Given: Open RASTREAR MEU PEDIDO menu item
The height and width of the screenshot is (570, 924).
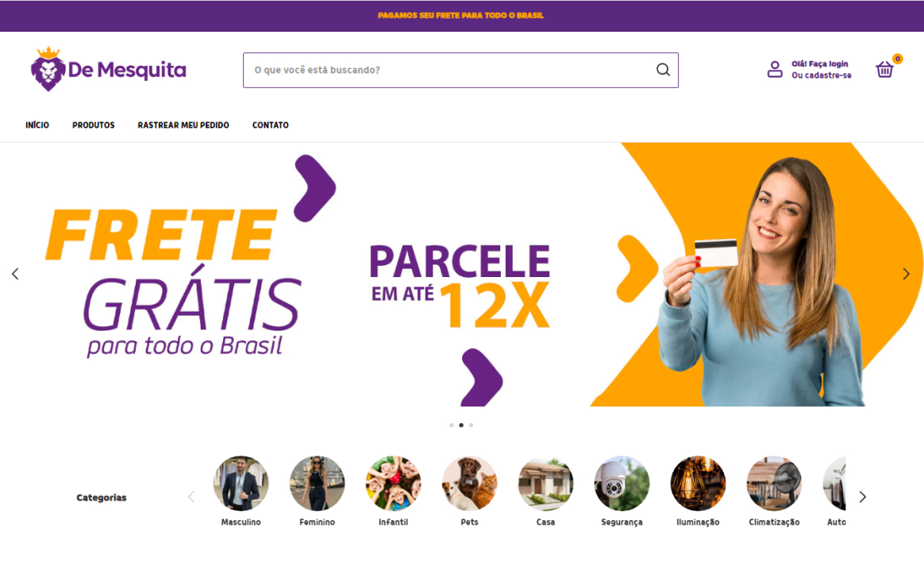Looking at the screenshot, I should (183, 125).
